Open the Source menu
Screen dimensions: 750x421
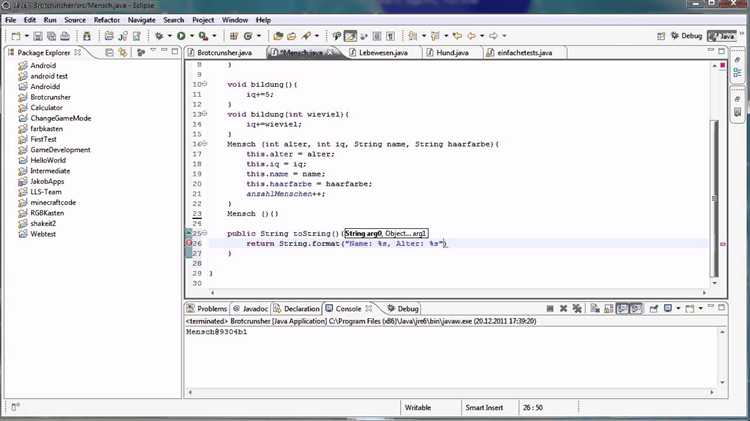(75, 20)
